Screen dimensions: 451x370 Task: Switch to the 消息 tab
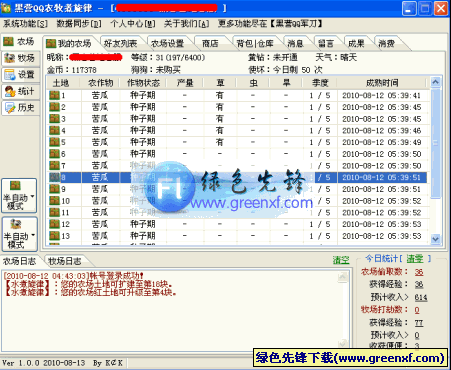click(x=295, y=43)
